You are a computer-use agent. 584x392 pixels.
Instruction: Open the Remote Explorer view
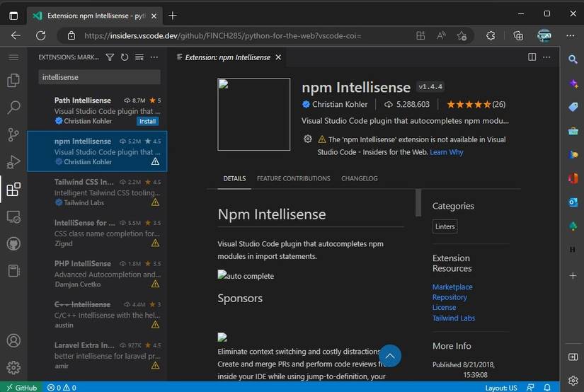[x=13, y=217]
